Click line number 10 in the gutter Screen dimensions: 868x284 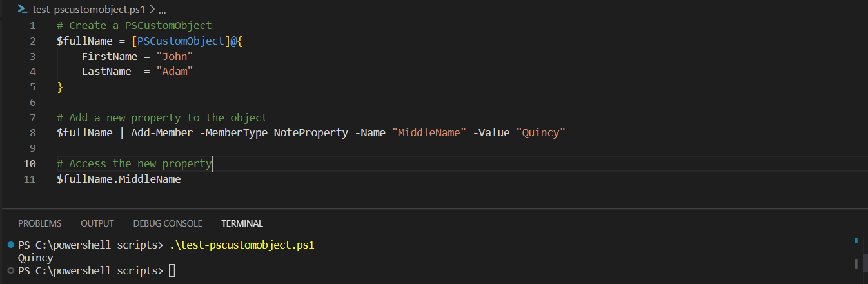coord(30,163)
